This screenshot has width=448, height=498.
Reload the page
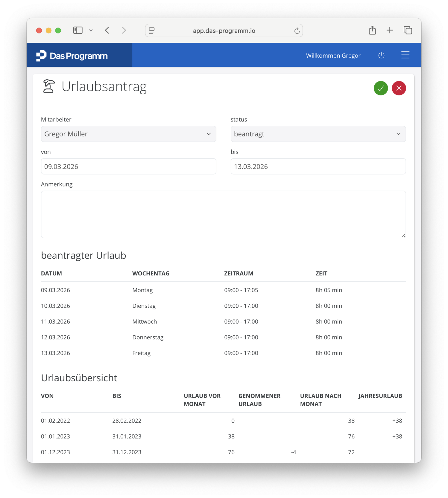click(x=297, y=31)
